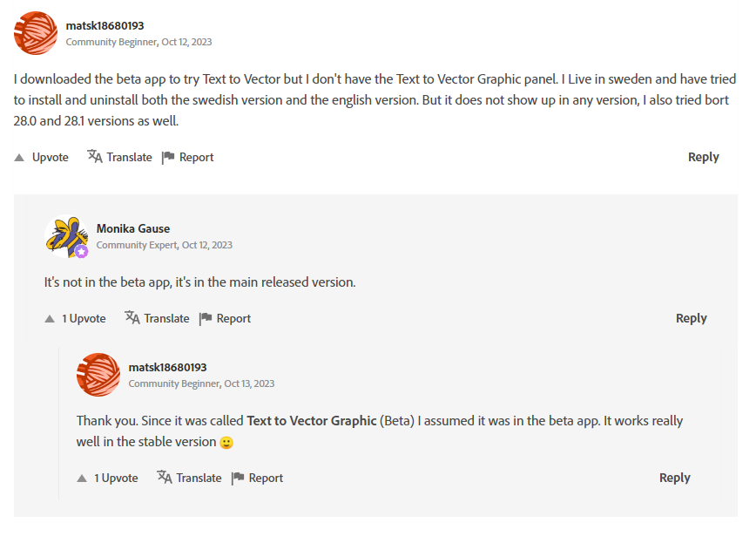Open Monika Gause's profile avatar
This screenshot has height=543, width=756.
tap(66, 236)
